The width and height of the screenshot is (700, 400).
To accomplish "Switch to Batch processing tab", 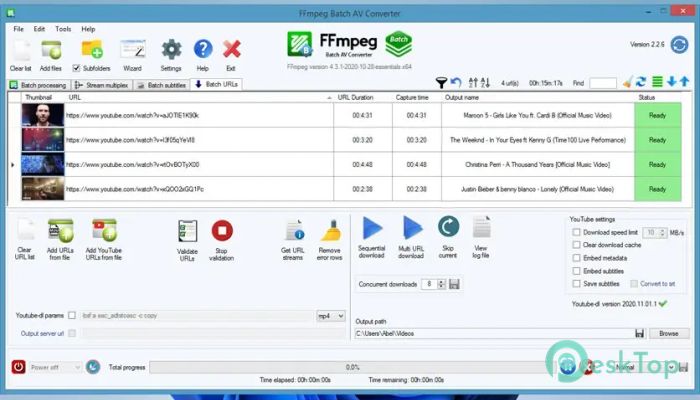I will click(39, 85).
